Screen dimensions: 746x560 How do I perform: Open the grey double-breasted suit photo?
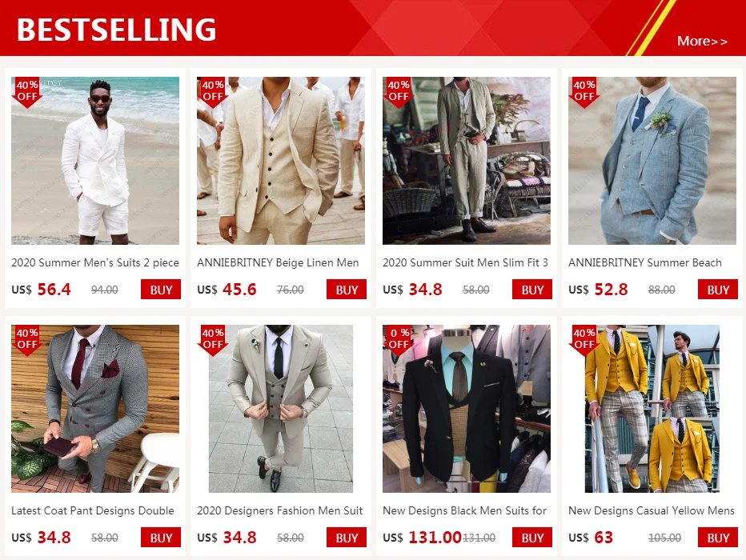click(x=95, y=409)
